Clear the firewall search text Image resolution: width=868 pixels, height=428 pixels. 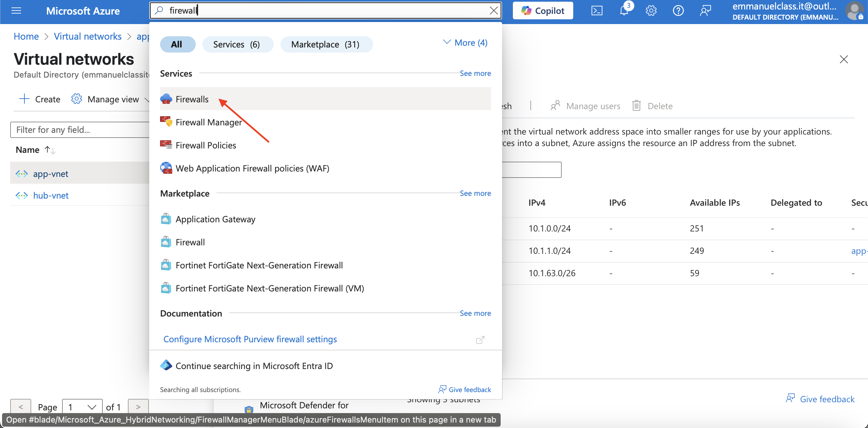(494, 11)
